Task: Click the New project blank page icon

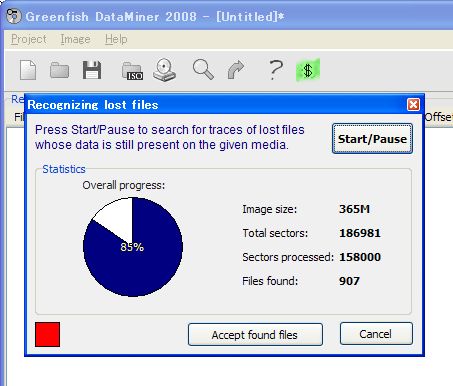Action: (28, 70)
